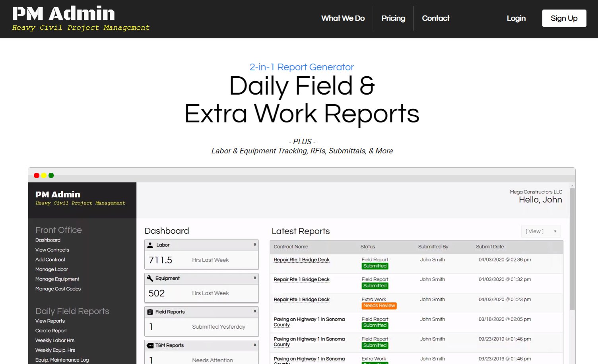Click the Equipment wrench icon

coord(150,279)
